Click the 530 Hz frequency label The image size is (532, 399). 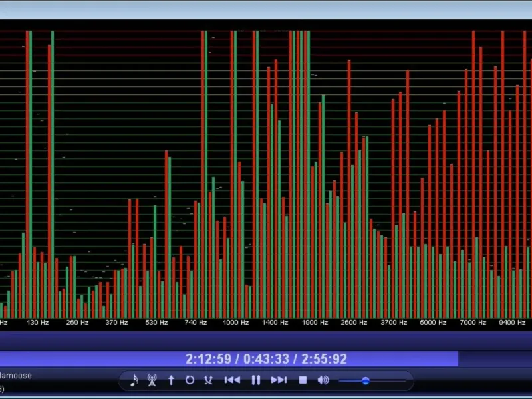[156, 323]
